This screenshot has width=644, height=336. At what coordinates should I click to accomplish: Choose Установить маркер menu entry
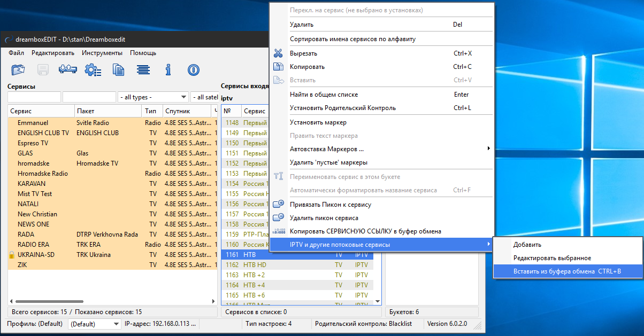tap(382, 122)
